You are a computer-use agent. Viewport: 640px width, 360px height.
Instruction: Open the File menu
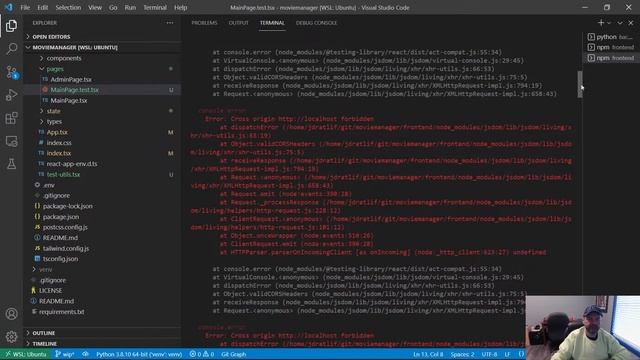25,7
